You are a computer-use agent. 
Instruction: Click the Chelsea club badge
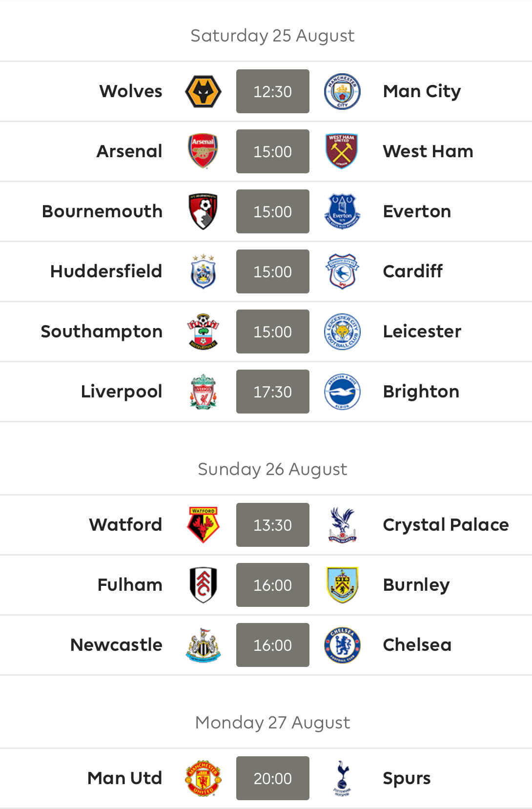click(x=342, y=645)
